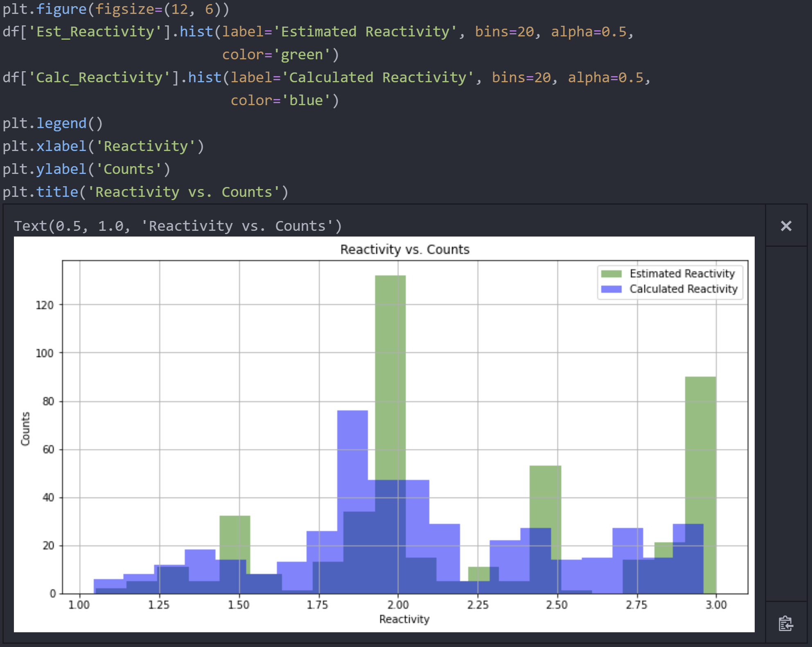Close the output panel with the X

click(x=786, y=226)
